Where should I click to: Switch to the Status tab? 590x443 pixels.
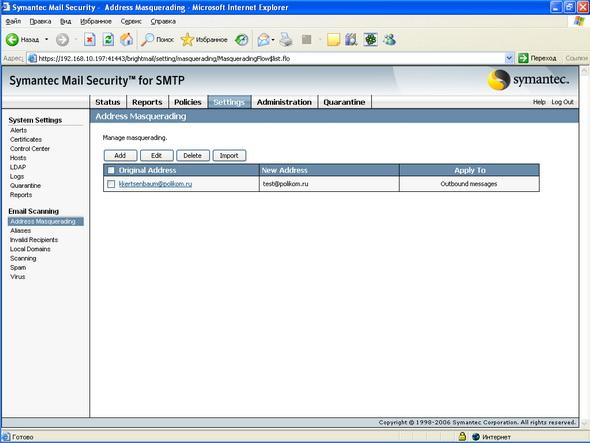(x=108, y=102)
